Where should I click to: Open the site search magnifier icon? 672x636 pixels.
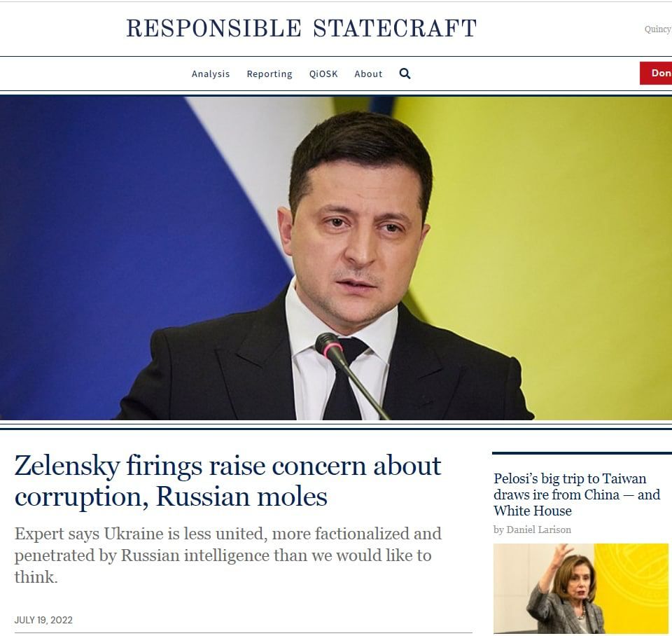(x=405, y=74)
